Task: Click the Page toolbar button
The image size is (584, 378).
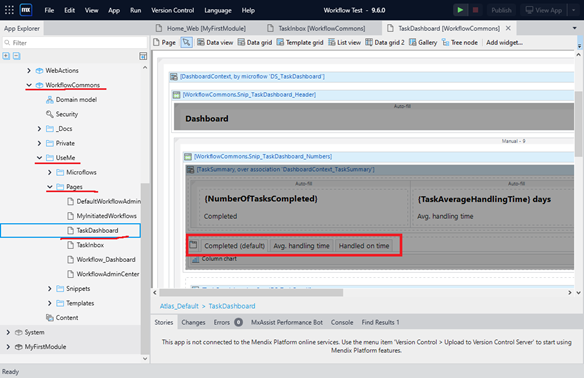Action: pos(165,42)
